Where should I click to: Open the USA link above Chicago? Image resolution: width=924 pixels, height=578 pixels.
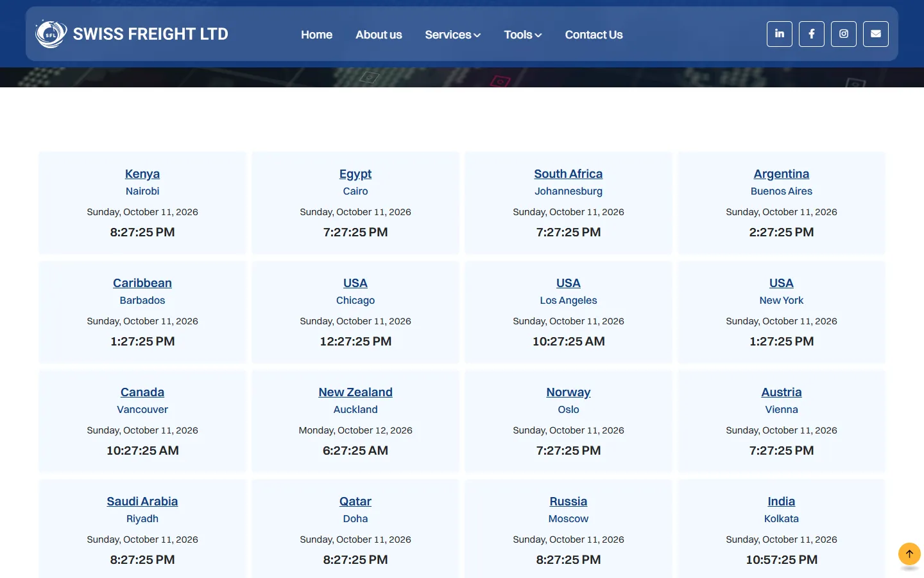point(355,283)
